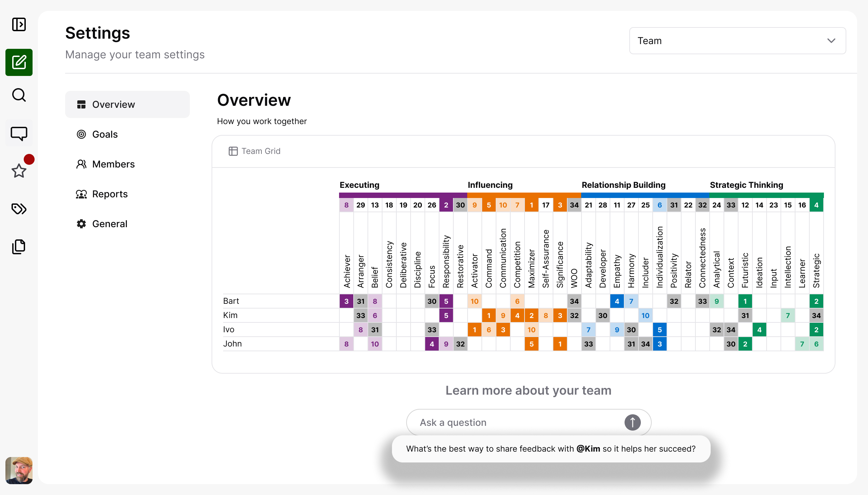Go to Goals settings section
The height and width of the screenshot is (495, 868).
(x=105, y=134)
